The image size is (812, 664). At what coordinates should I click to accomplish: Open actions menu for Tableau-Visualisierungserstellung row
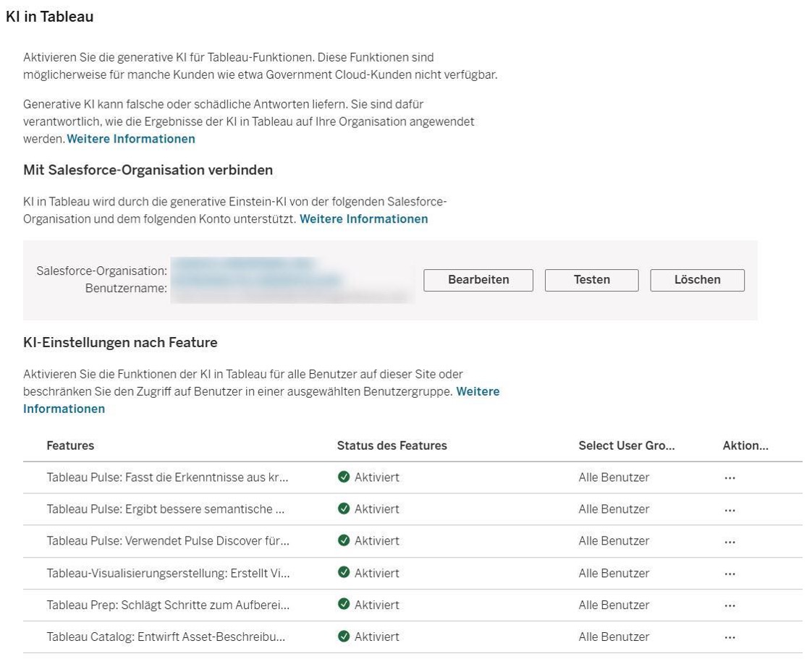point(729,574)
